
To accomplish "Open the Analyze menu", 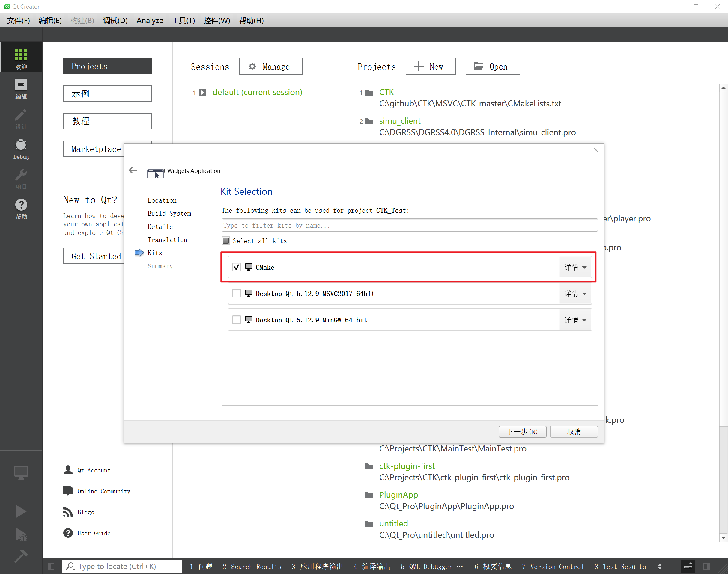I will point(150,20).
